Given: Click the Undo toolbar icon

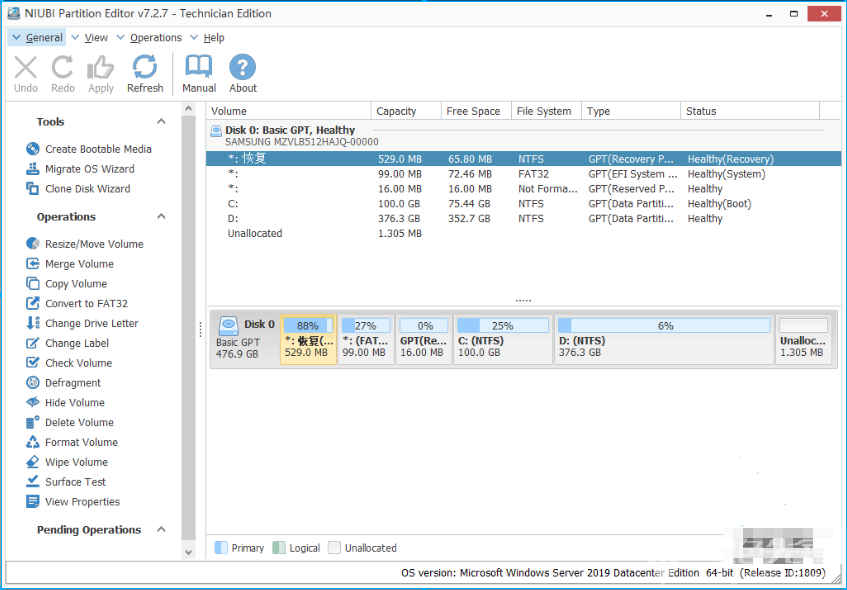Looking at the screenshot, I should click(x=25, y=68).
